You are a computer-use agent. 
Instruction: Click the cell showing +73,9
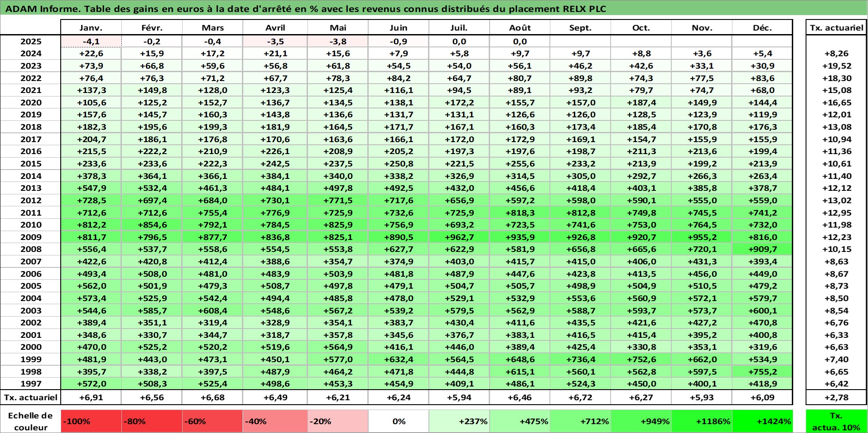[x=91, y=66]
